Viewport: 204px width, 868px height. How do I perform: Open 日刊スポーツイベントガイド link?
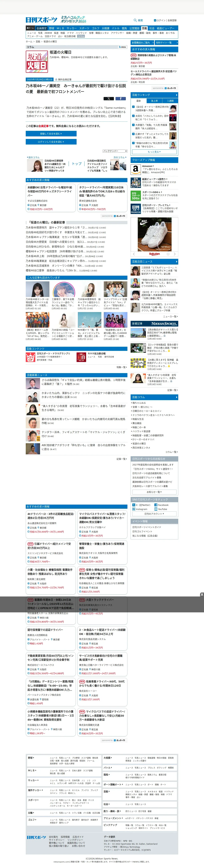147,527
